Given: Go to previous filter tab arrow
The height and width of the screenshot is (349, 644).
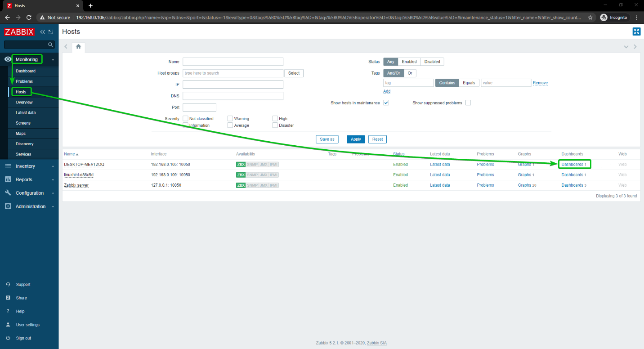Looking at the screenshot, I should 66,46.
